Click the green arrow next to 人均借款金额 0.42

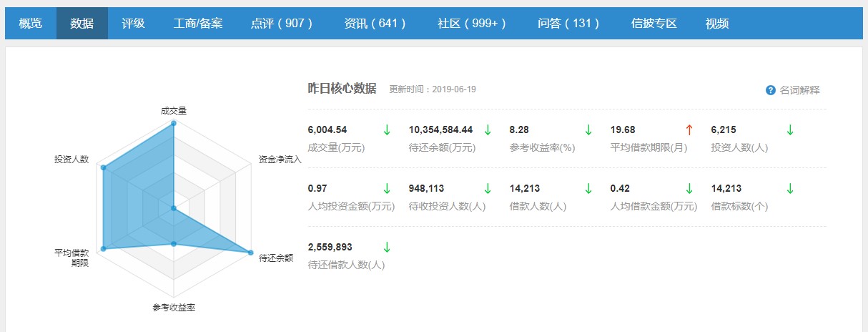(689, 188)
